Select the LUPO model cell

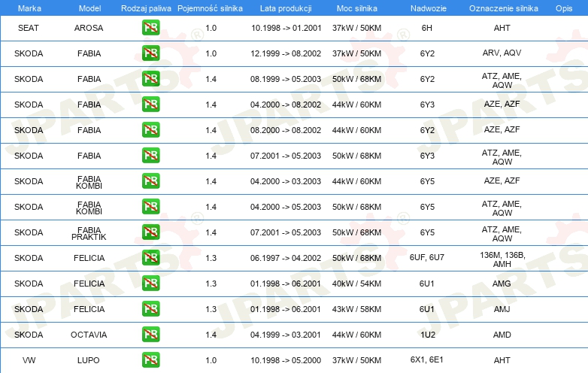pos(89,360)
